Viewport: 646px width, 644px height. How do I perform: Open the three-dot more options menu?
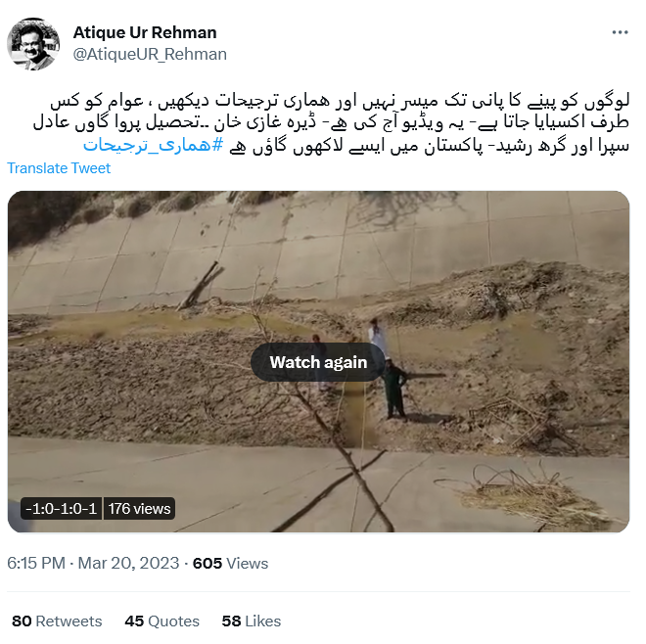(620, 32)
